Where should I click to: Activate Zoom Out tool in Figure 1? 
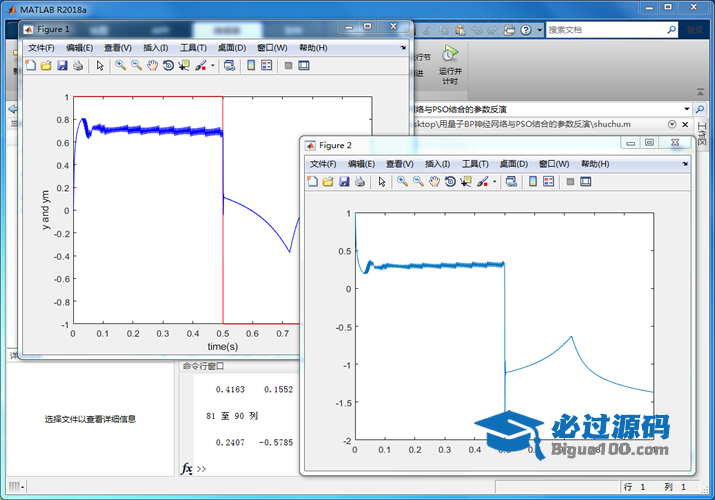[x=136, y=66]
